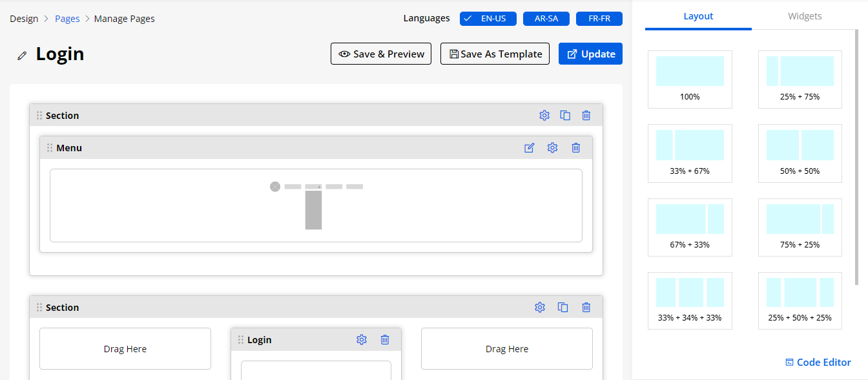Select the AR-SA language
This screenshot has width=868, height=380.
coord(546,19)
